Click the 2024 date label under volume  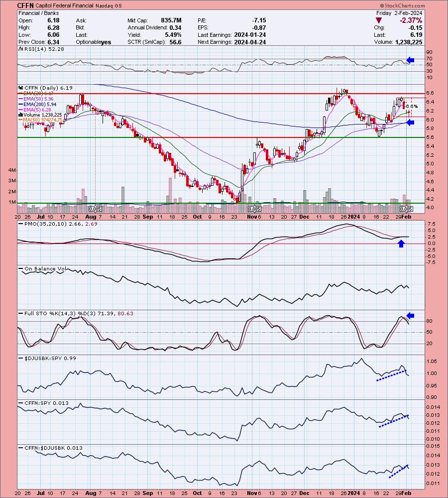[x=353, y=217]
